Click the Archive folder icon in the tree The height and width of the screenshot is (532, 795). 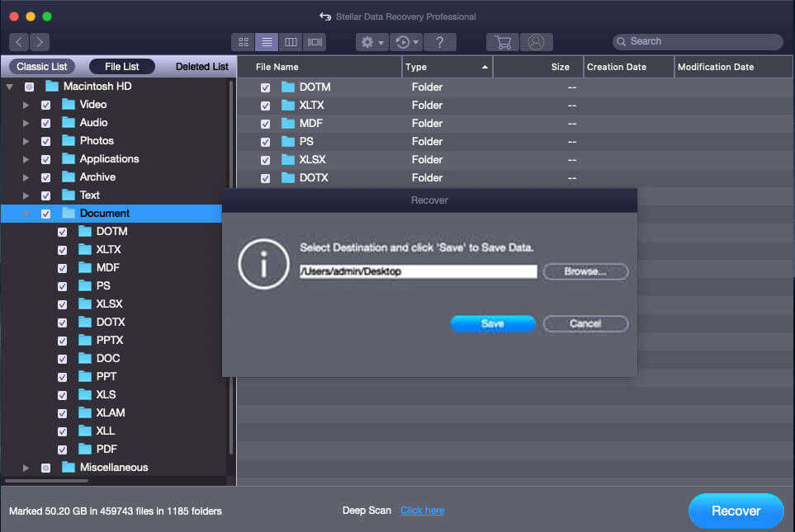[x=68, y=177]
